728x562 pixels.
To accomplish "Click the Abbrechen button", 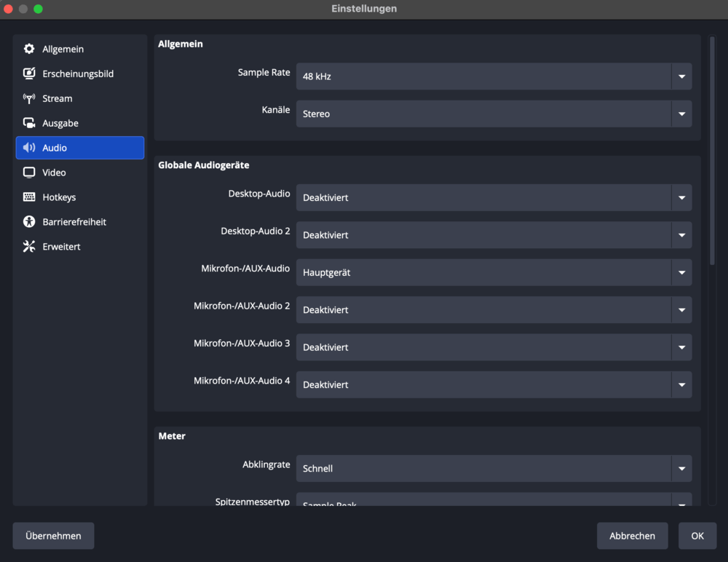I will [x=632, y=536].
